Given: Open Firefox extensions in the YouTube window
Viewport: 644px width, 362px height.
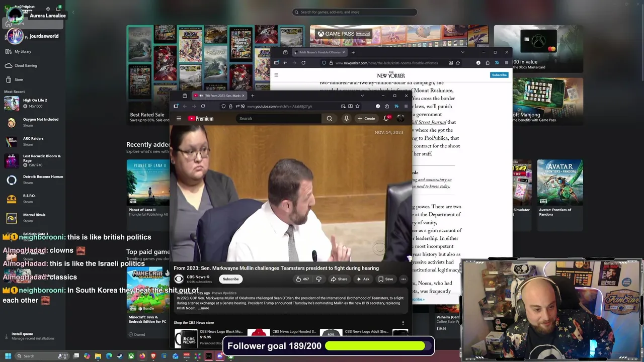Looking at the screenshot, I should 387,106.
